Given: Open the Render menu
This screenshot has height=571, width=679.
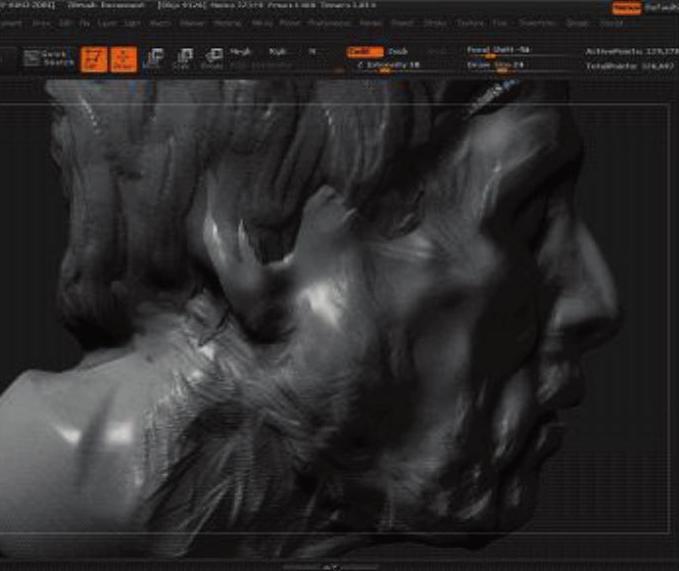Looking at the screenshot, I should click(370, 22).
